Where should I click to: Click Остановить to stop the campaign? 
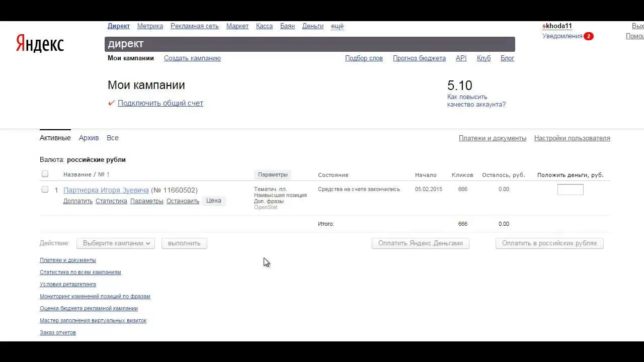pos(183,201)
